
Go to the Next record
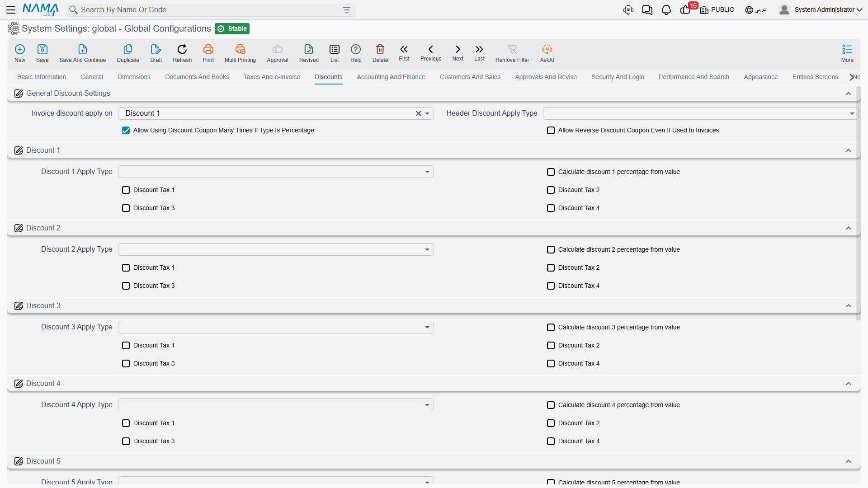(x=458, y=52)
